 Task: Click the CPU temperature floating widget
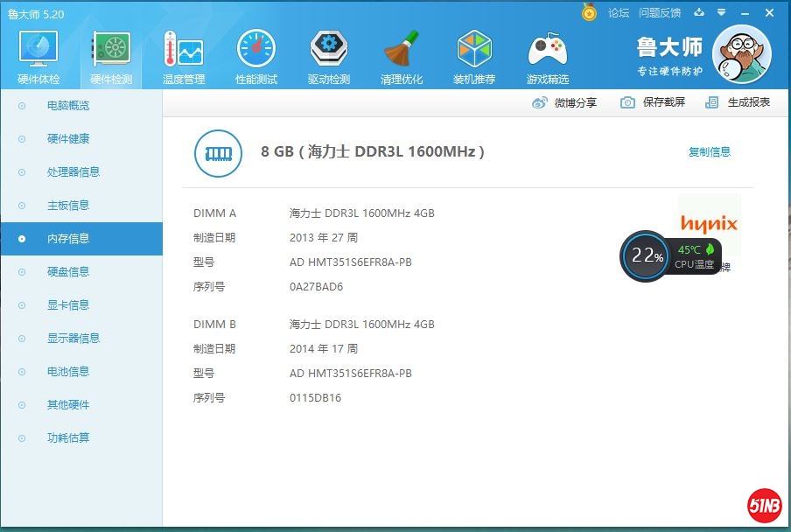pyautogui.click(x=671, y=255)
